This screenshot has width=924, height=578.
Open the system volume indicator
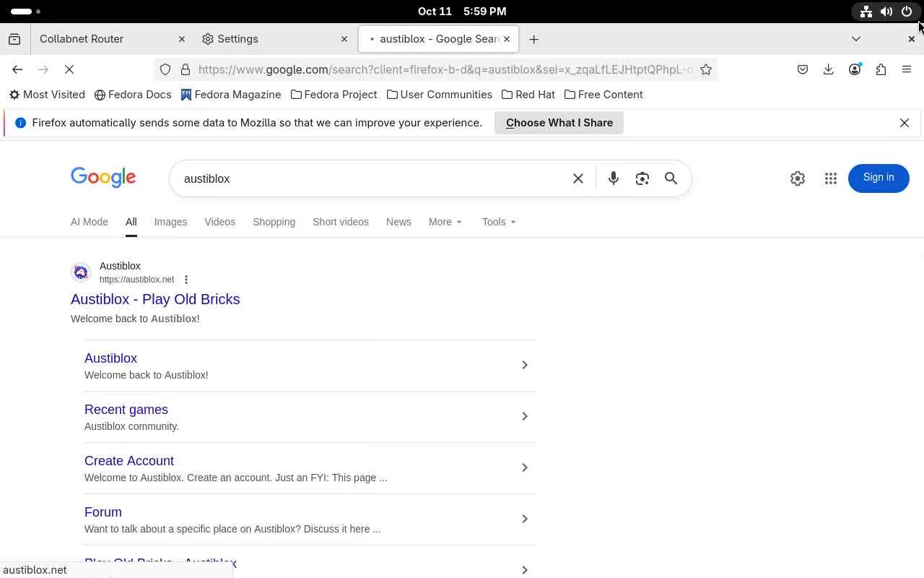pyautogui.click(x=886, y=12)
